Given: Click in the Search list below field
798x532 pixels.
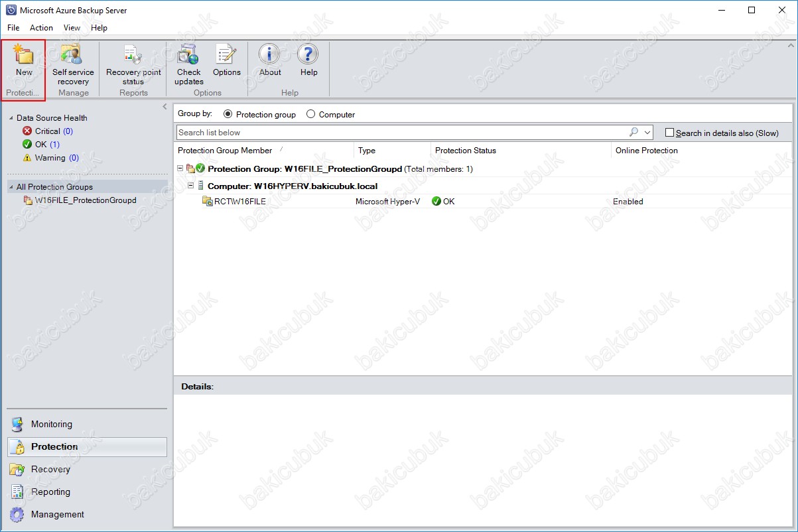Looking at the screenshot, I should (401, 133).
